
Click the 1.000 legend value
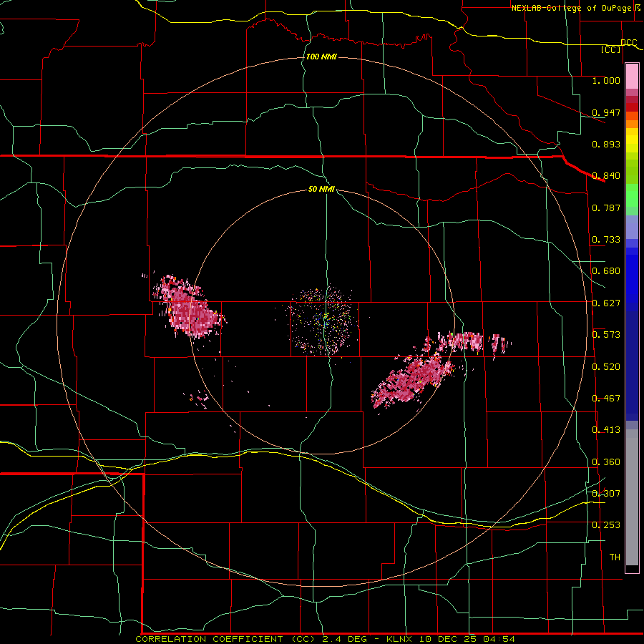[x=606, y=80]
